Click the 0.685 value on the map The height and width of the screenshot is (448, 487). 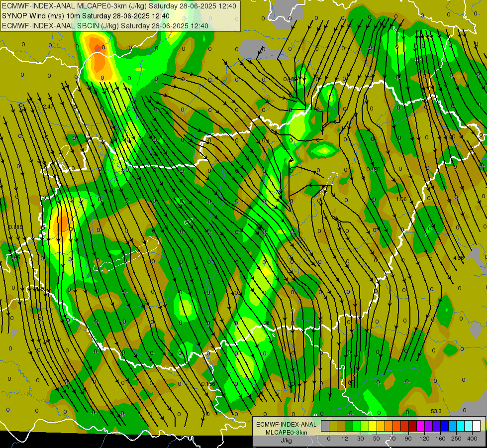pyautogui.click(x=15, y=227)
